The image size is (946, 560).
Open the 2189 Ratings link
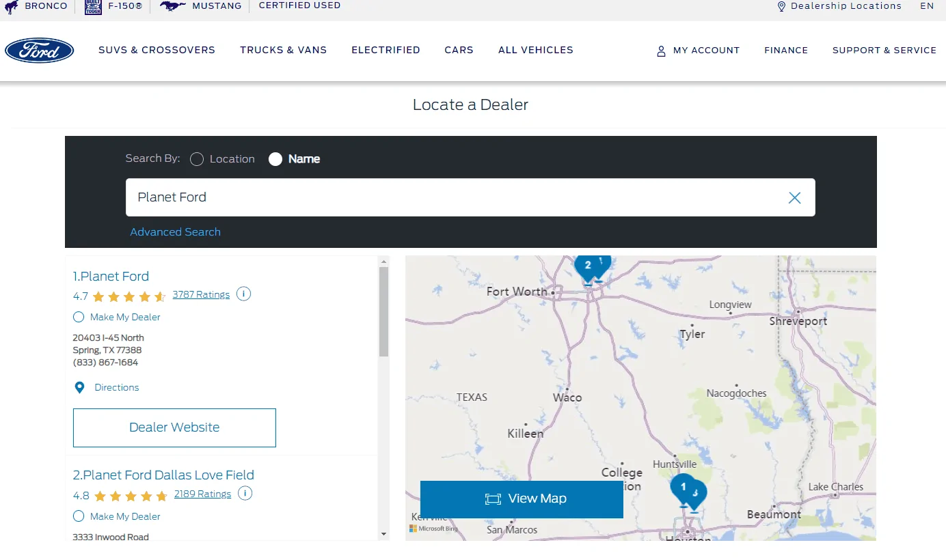tap(202, 494)
